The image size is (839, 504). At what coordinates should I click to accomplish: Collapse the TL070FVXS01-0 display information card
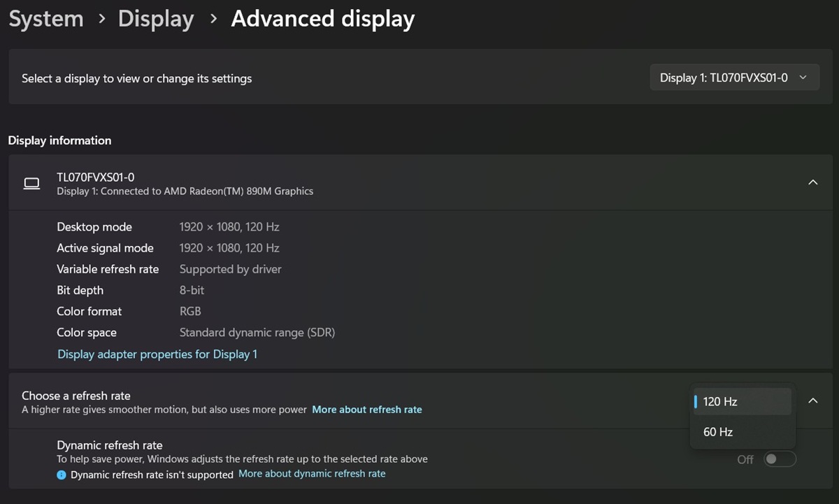(x=812, y=182)
